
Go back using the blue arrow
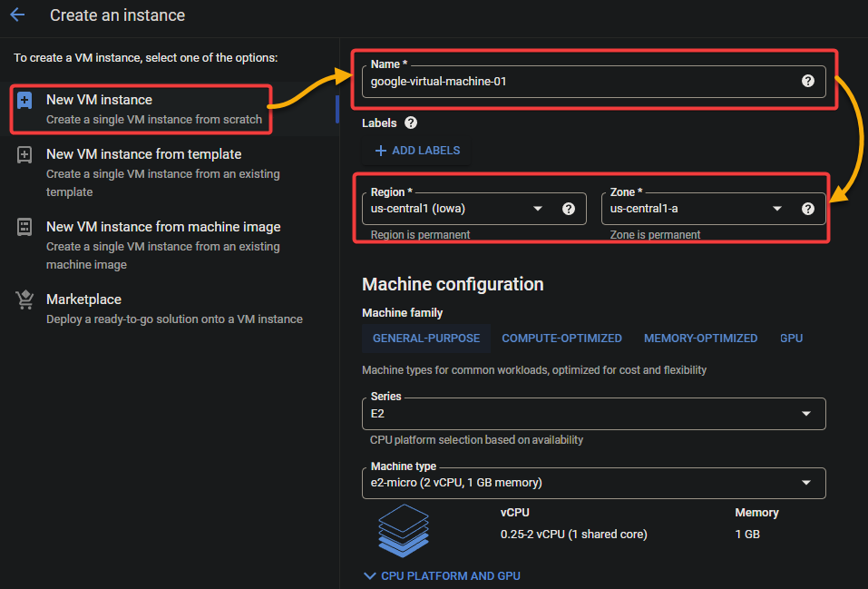pyautogui.click(x=18, y=15)
